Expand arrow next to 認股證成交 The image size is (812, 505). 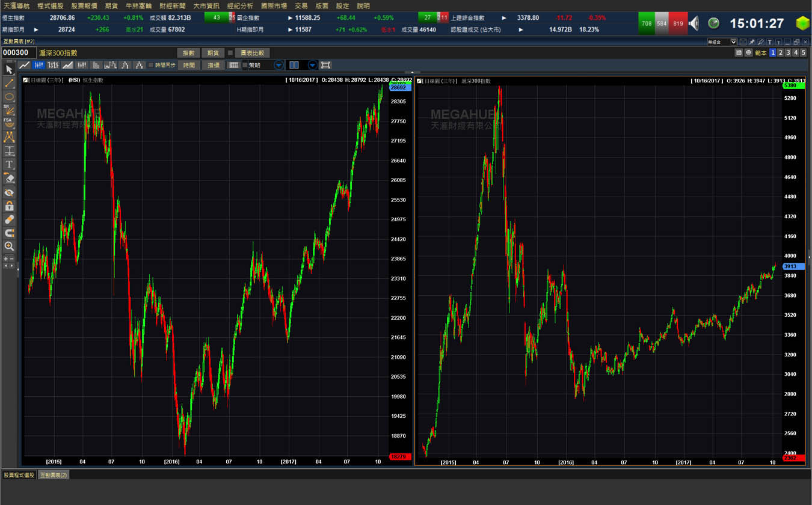[x=520, y=29]
